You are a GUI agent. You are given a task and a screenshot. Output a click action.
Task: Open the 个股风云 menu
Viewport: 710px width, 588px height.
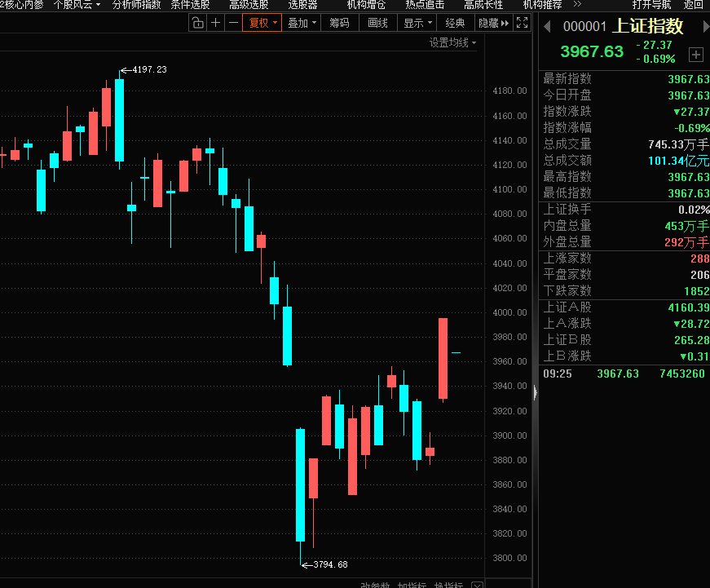tap(77, 5)
